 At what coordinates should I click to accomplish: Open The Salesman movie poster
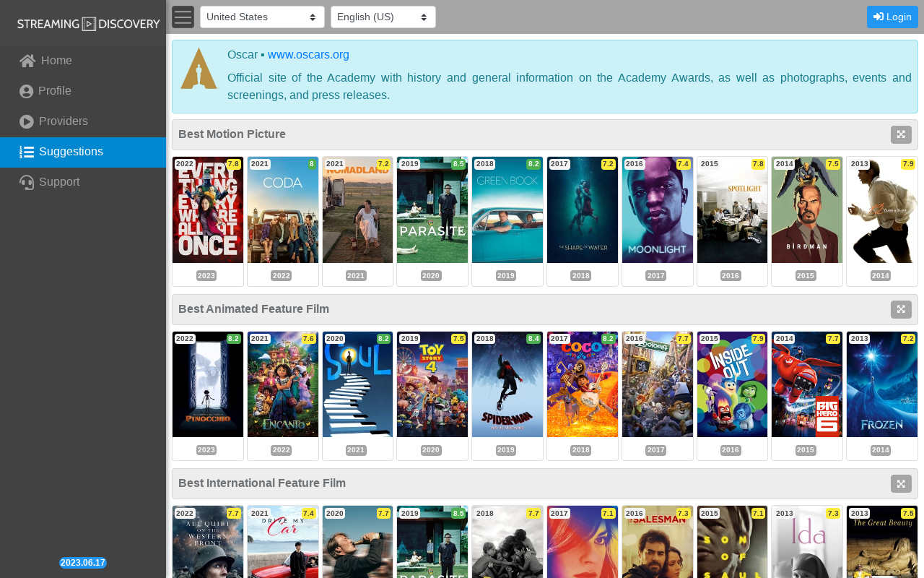(x=658, y=542)
